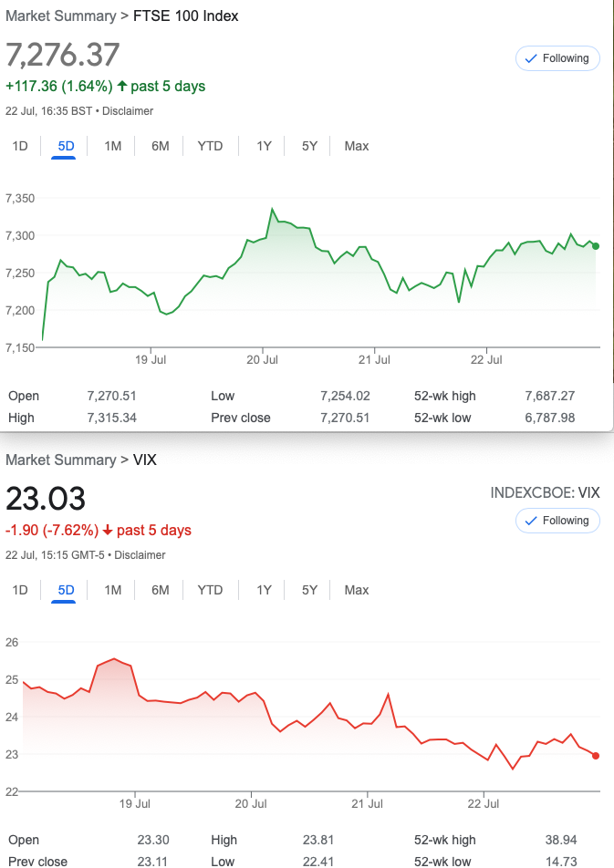Click the 22 Jul, 15:15 GMT-5 timestamp
This screenshot has width=614, height=868.
pos(55,555)
